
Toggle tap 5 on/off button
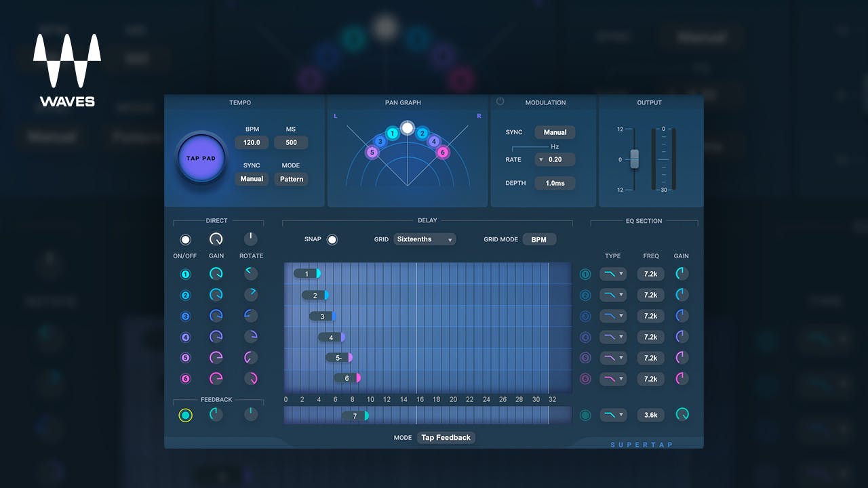(x=185, y=358)
